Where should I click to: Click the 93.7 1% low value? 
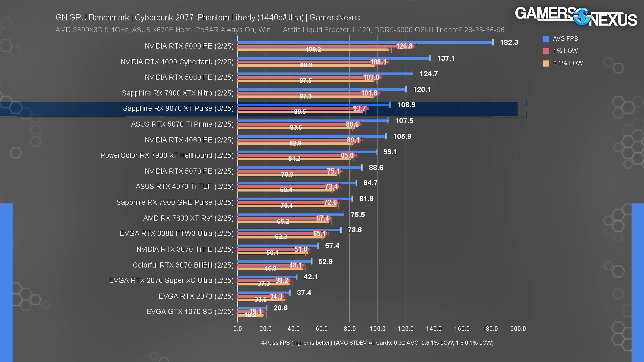[x=360, y=108]
